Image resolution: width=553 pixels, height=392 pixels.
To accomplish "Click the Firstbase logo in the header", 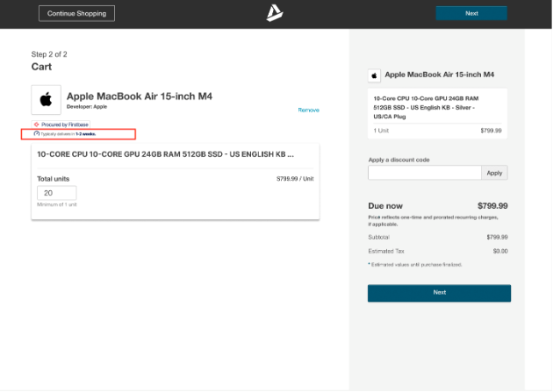I will (x=275, y=13).
